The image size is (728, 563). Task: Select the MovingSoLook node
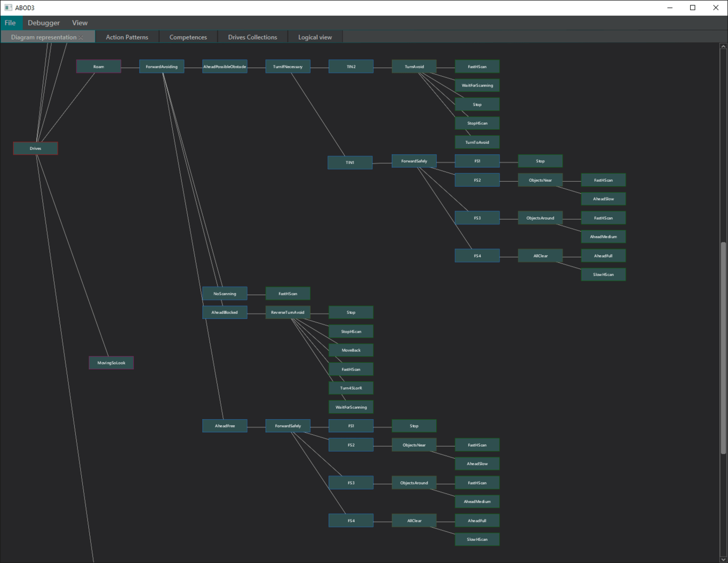[x=111, y=363]
